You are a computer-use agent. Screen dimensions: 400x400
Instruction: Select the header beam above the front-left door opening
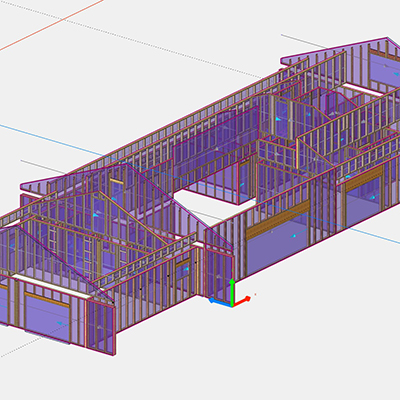tap(47, 299)
